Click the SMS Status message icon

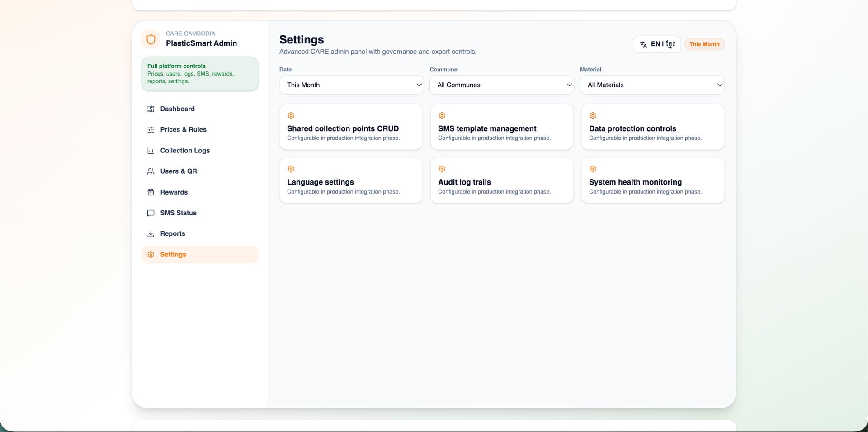tap(151, 213)
